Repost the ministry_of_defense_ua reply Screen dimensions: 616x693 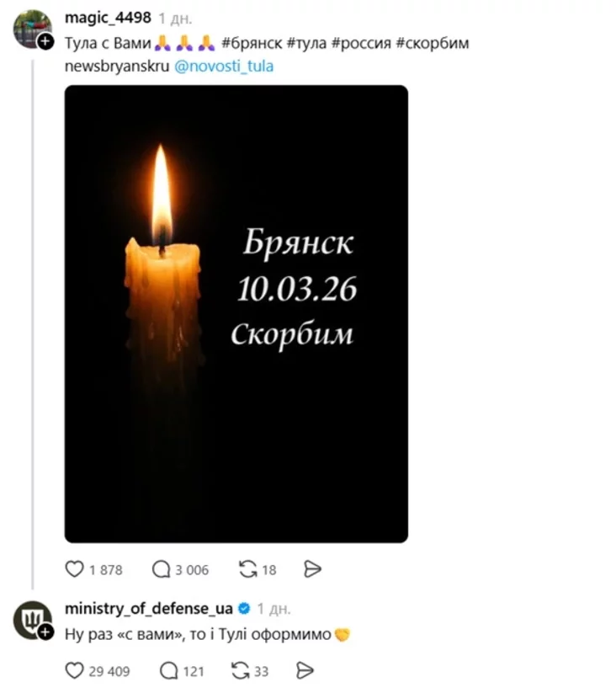coord(240,670)
